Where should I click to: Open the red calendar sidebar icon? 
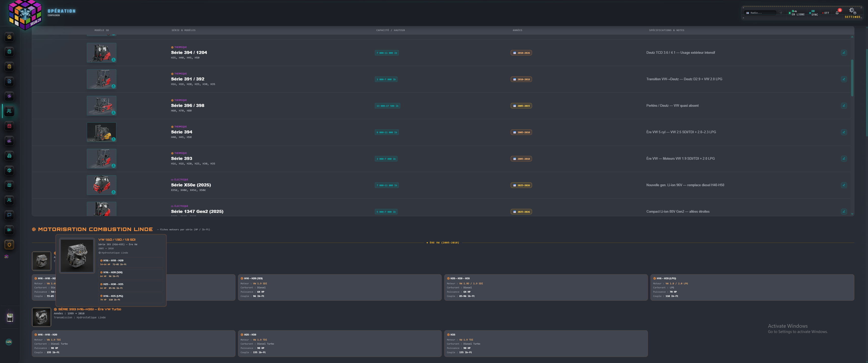[9, 126]
